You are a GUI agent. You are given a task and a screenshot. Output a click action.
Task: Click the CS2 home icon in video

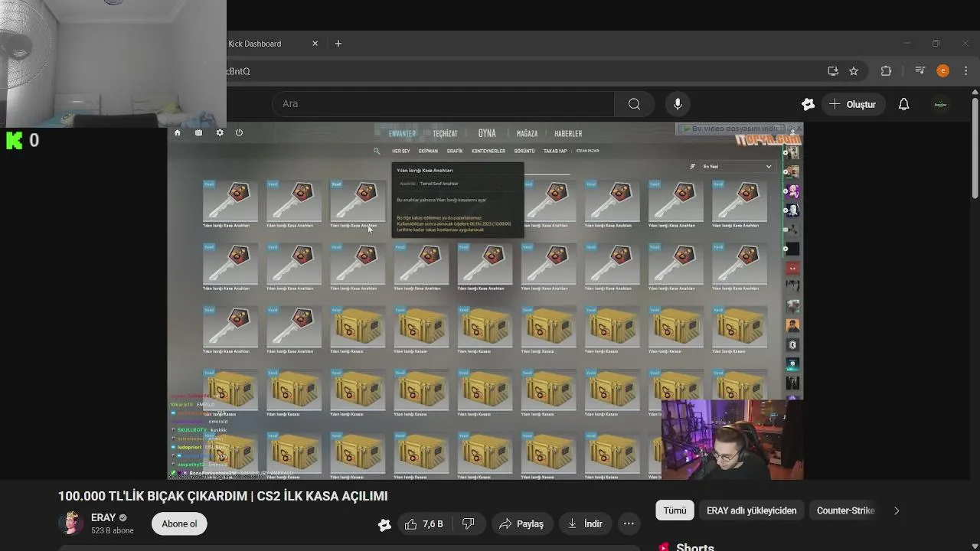pyautogui.click(x=178, y=132)
